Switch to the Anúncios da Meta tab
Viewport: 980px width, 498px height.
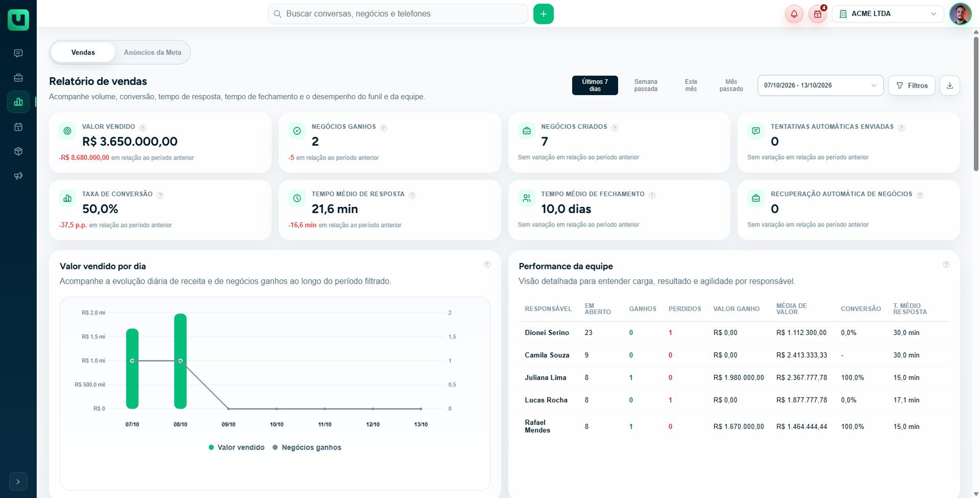[x=153, y=53]
